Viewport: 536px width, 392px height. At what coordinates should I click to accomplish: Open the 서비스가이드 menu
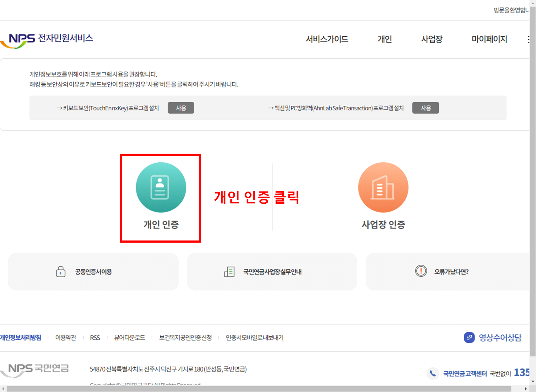click(327, 39)
